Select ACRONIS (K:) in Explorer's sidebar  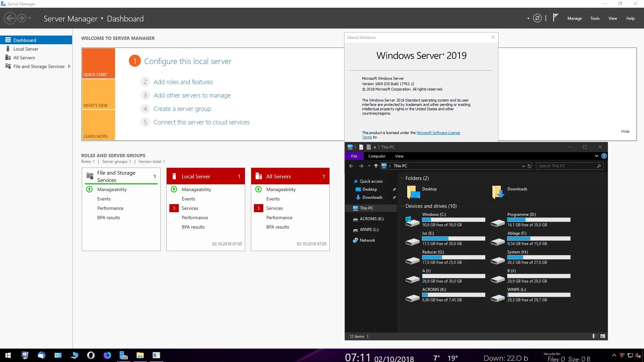[x=371, y=219]
